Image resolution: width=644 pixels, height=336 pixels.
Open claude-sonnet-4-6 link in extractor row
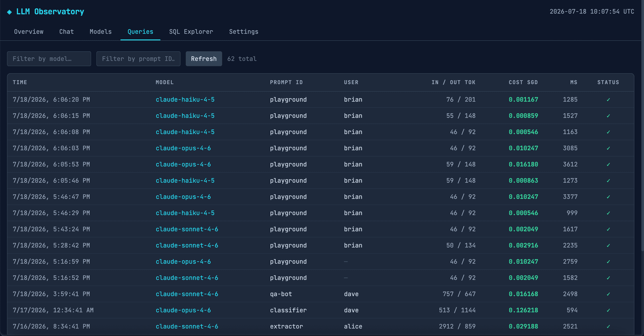(187, 327)
